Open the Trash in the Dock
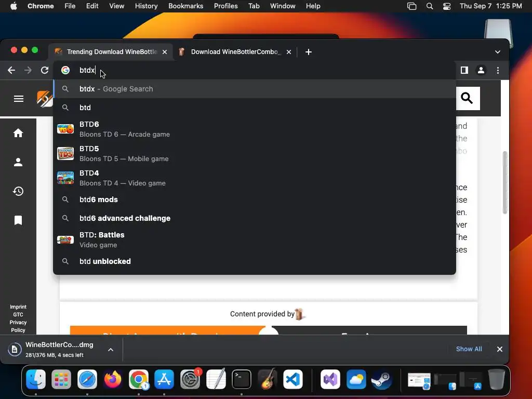 click(x=496, y=379)
